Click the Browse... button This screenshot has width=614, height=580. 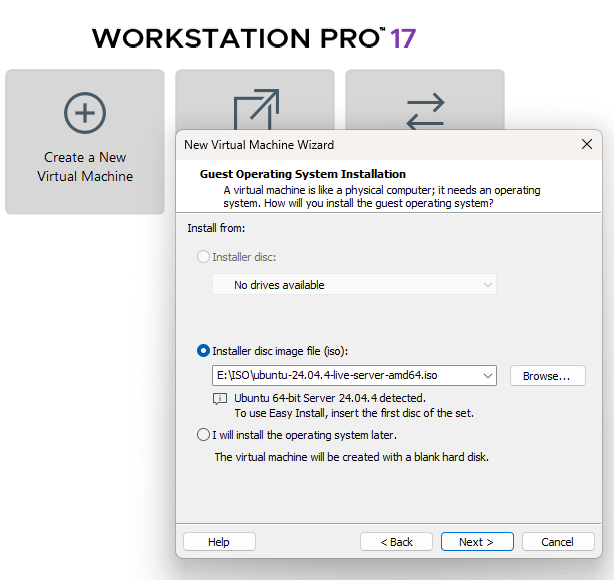click(x=547, y=376)
